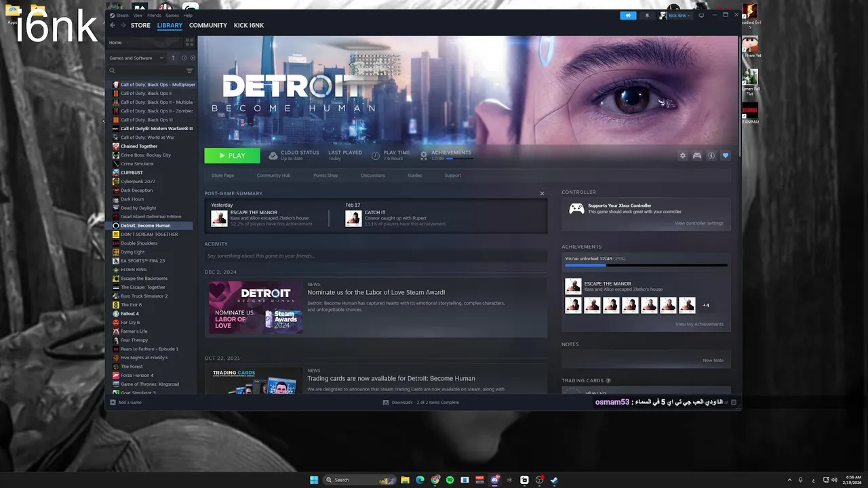Play Detroit: Become Human

232,156
